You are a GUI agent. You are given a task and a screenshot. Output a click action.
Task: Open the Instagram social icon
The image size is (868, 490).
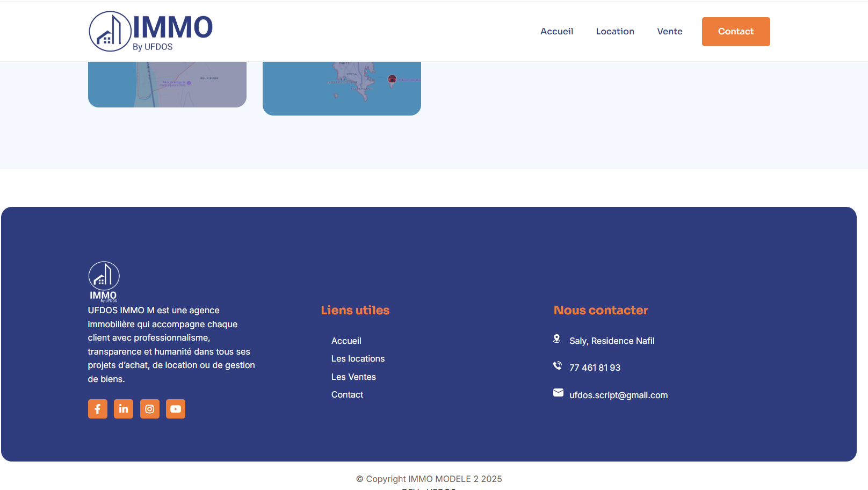click(150, 409)
